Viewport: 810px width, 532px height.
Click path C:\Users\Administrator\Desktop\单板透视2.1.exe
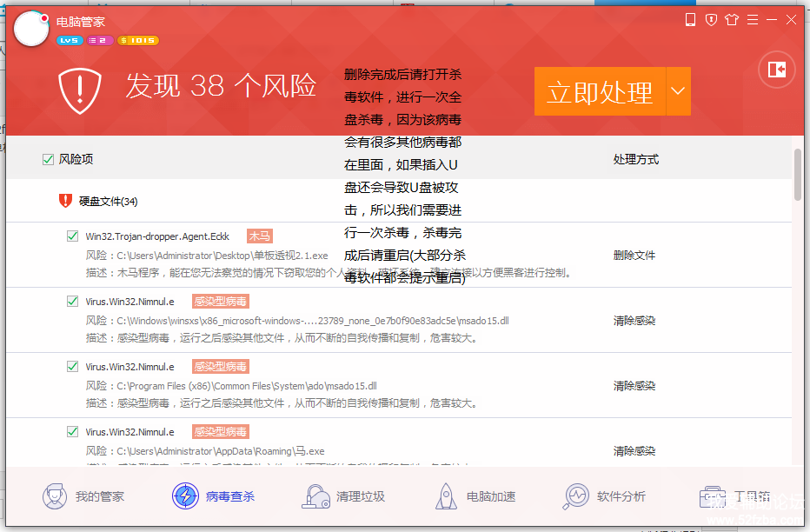[222, 256]
